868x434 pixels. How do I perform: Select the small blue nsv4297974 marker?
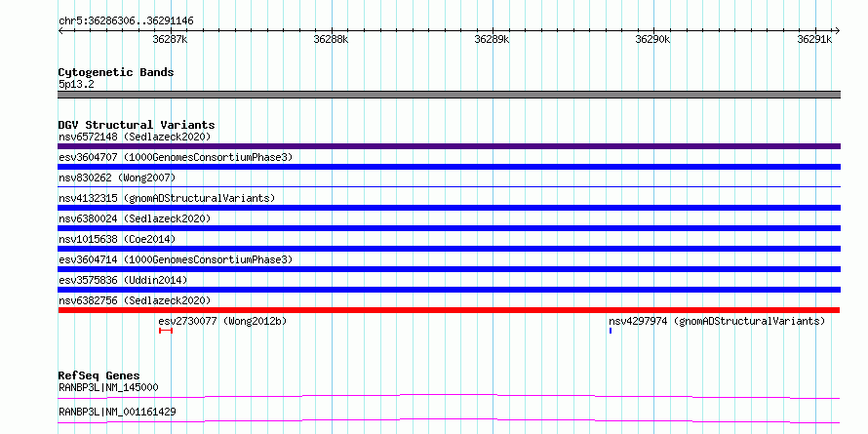(610, 331)
